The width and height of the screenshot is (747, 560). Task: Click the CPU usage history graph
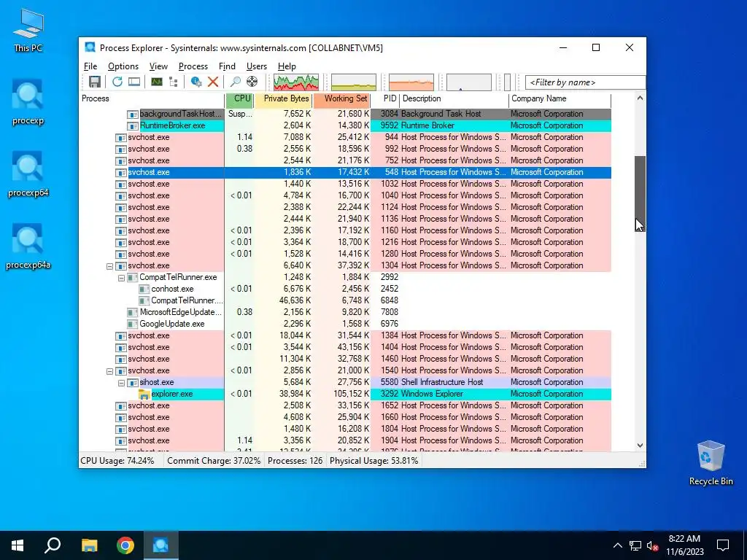(x=296, y=82)
